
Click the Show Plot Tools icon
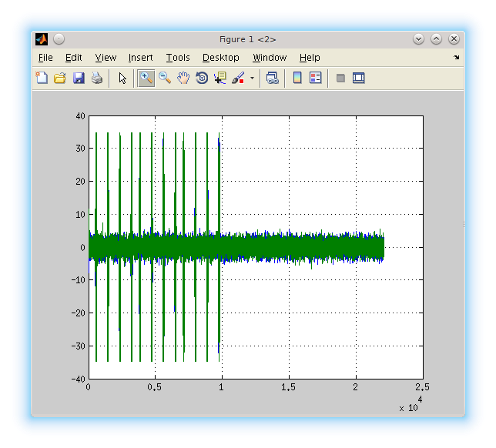click(358, 78)
